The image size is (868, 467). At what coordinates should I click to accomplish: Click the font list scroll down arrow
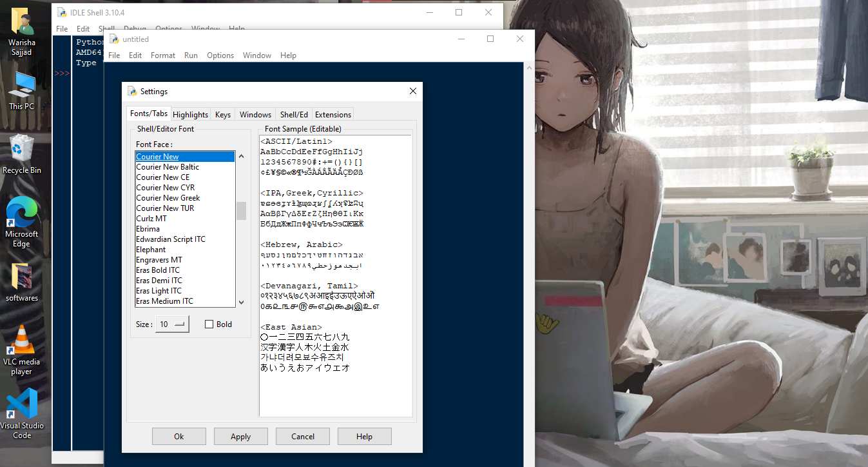point(242,302)
